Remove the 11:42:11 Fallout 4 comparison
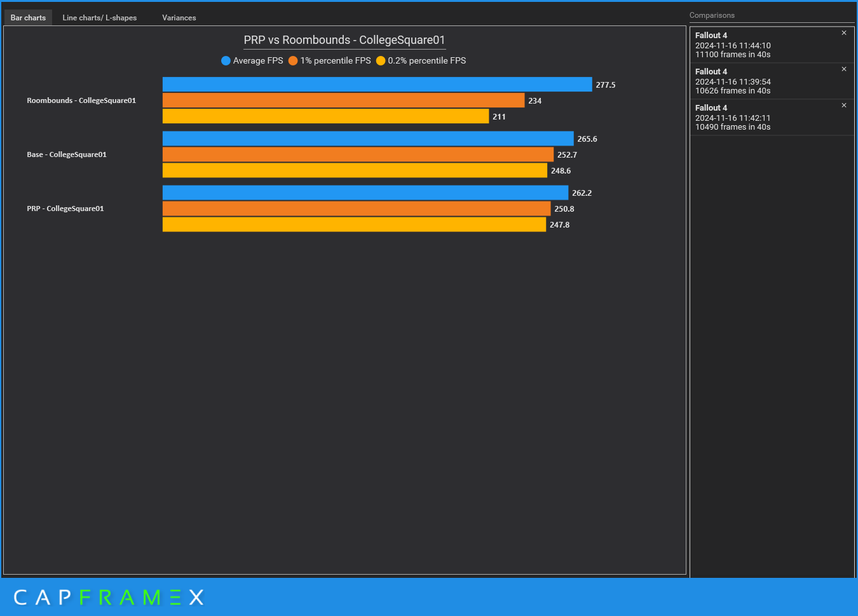This screenshot has height=616, width=858. [844, 106]
